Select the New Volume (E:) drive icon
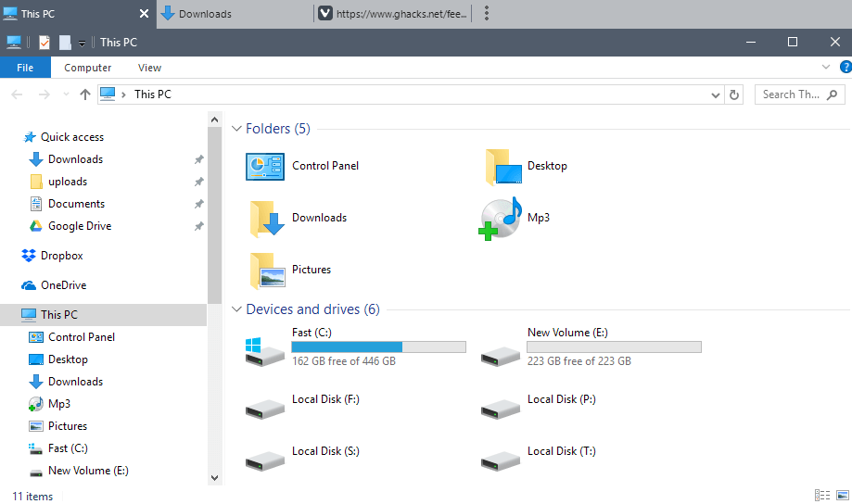The width and height of the screenshot is (852, 504). (501, 357)
